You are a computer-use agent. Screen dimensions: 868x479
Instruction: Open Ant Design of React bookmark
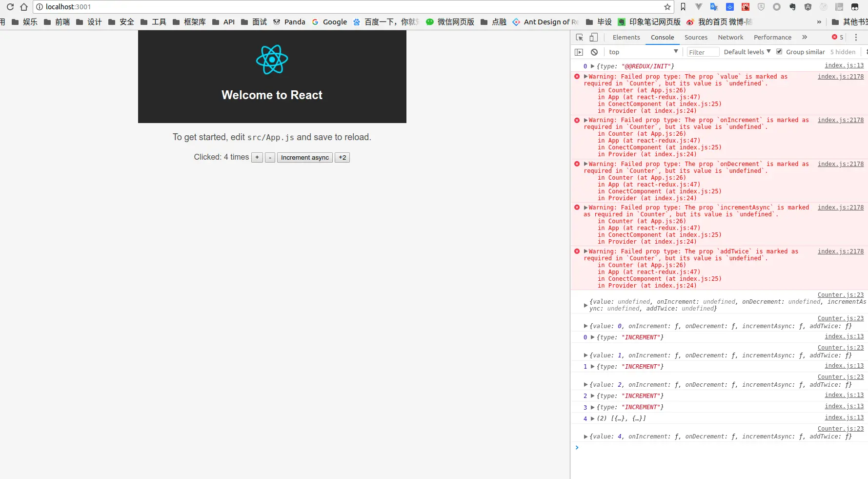(545, 22)
